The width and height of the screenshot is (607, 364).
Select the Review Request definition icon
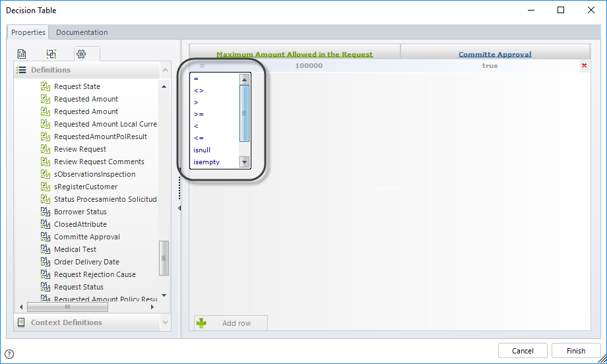[46, 149]
